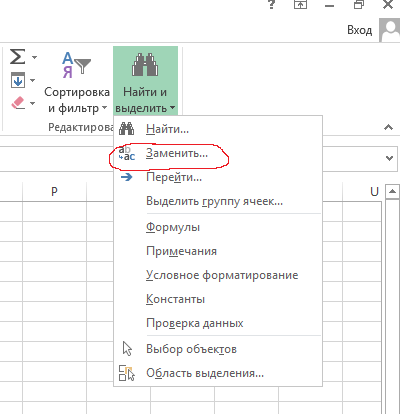400x414 pixels.
Task: Expand the Clear dropdown arrow
Action: click(x=32, y=103)
